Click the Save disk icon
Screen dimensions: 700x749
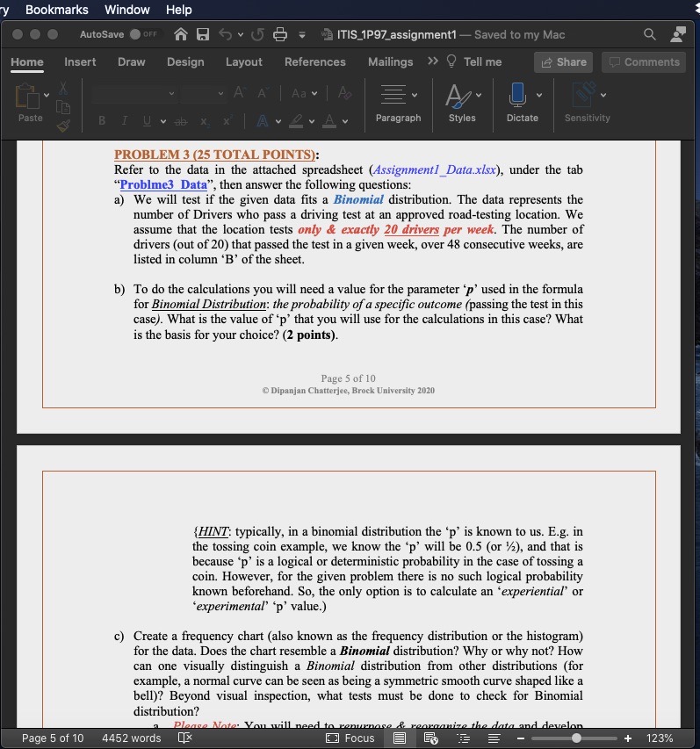pos(203,34)
